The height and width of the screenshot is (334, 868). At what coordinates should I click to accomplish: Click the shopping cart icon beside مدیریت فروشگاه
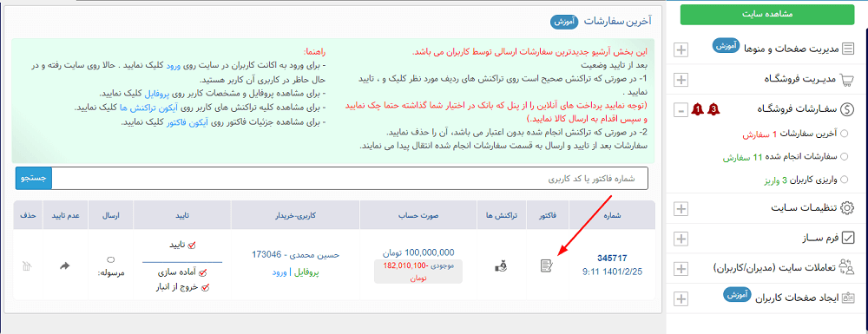tap(847, 80)
